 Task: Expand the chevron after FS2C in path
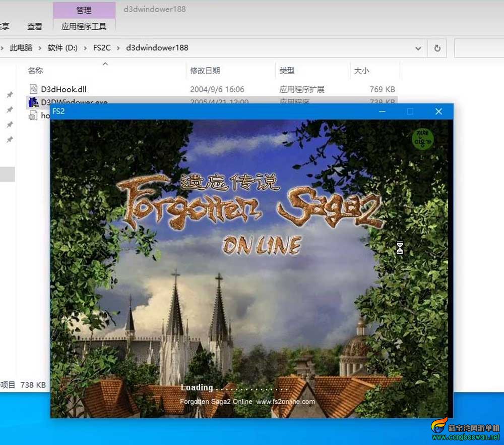click(118, 48)
